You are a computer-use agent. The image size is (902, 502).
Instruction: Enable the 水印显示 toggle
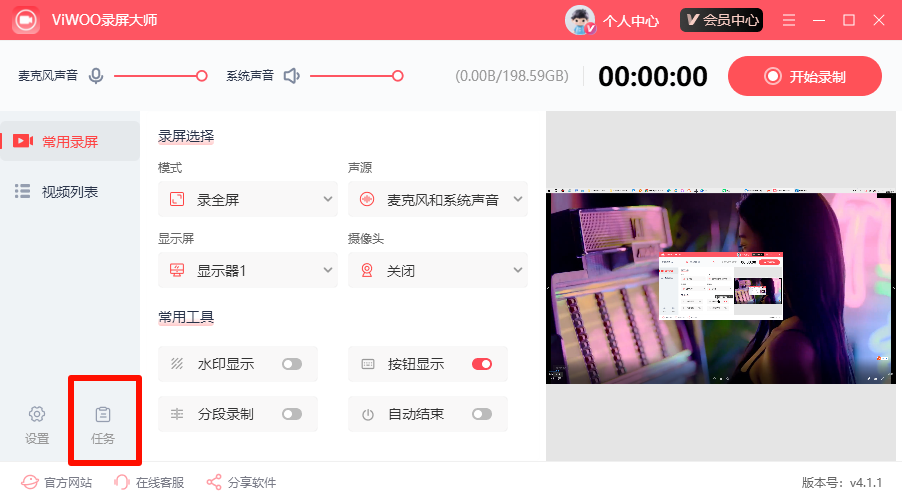[292, 364]
